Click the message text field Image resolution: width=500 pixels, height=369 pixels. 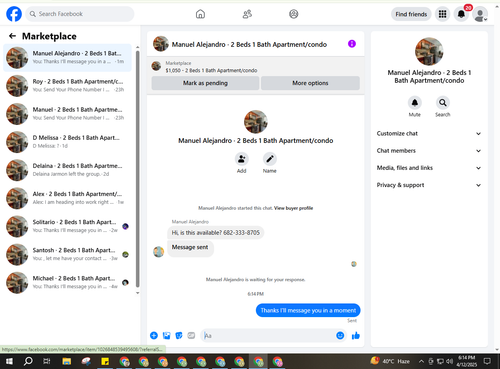268,336
